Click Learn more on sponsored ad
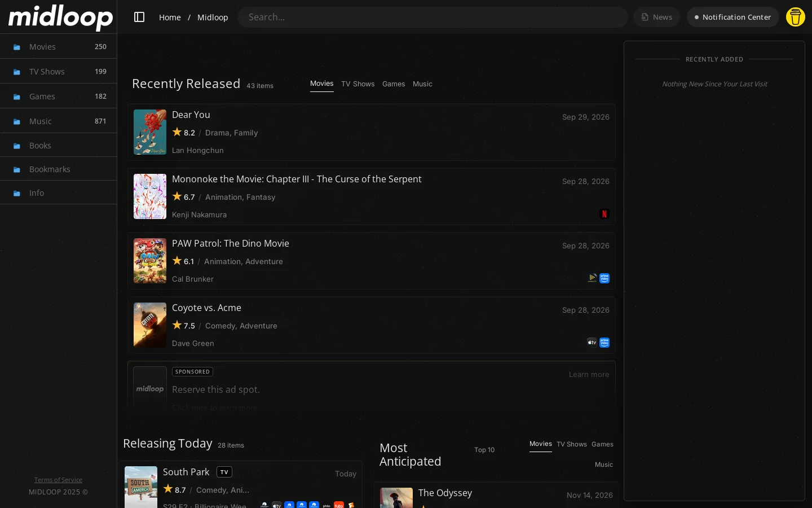 pyautogui.click(x=589, y=375)
